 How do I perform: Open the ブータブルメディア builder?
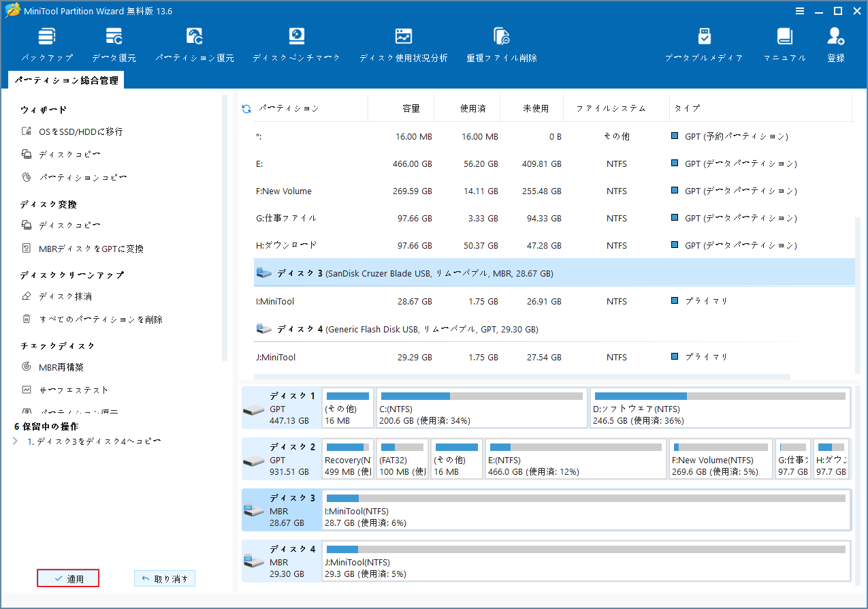704,42
